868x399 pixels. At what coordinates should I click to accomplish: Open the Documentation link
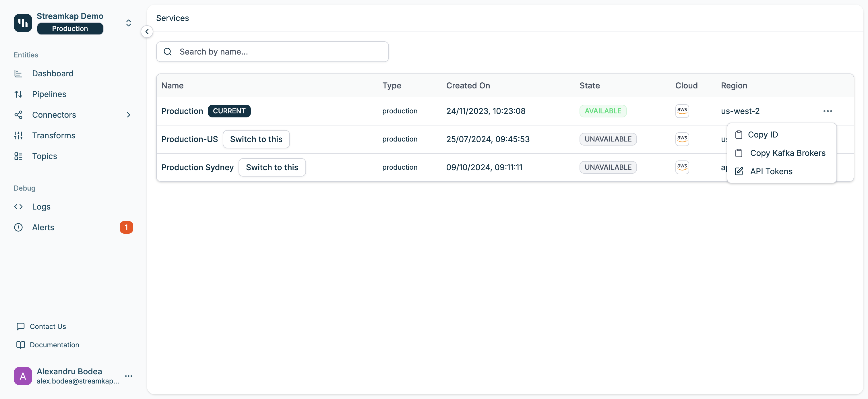click(54, 345)
